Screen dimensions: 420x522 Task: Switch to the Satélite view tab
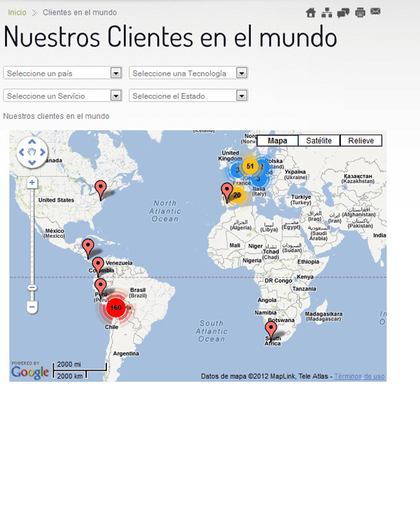click(319, 141)
